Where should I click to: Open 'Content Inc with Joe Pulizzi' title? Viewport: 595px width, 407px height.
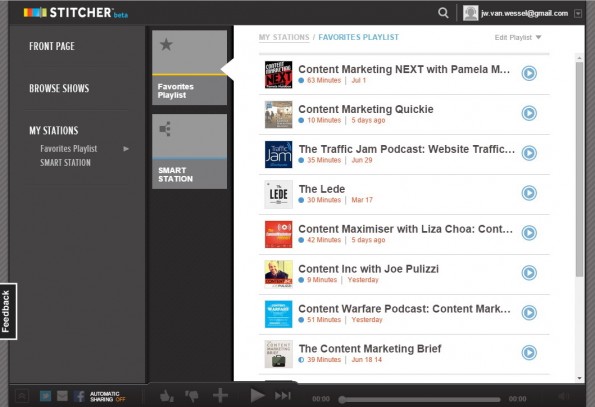click(368, 269)
